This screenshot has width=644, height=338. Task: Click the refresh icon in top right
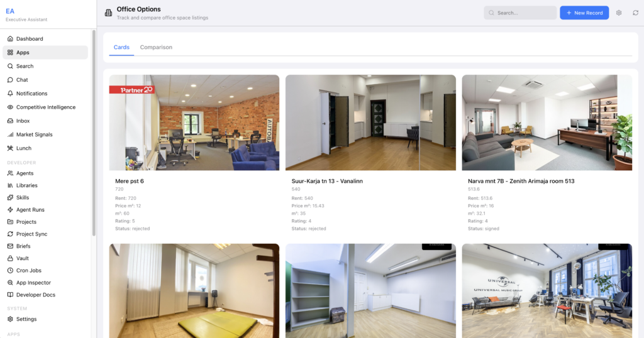point(635,13)
